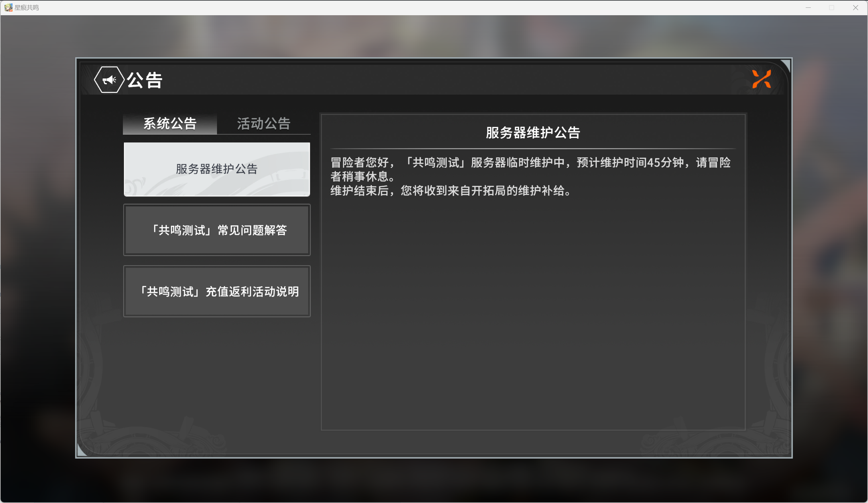This screenshot has height=503, width=868.
Task: Click the 公告 panel title text
Action: pyautogui.click(x=145, y=80)
